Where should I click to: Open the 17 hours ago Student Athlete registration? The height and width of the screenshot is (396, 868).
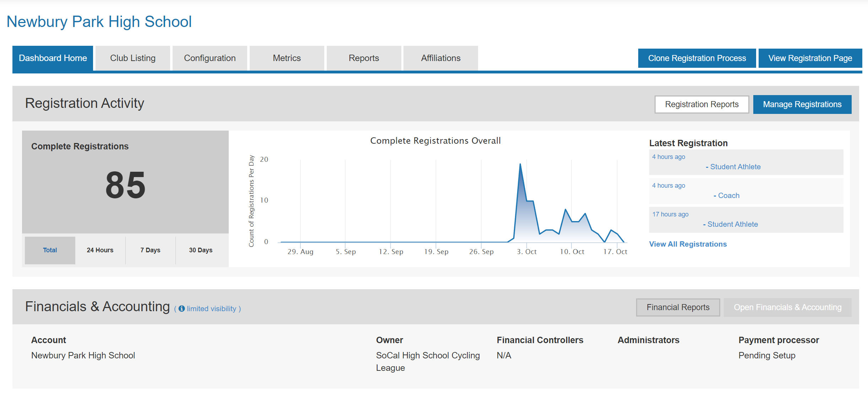point(732,224)
